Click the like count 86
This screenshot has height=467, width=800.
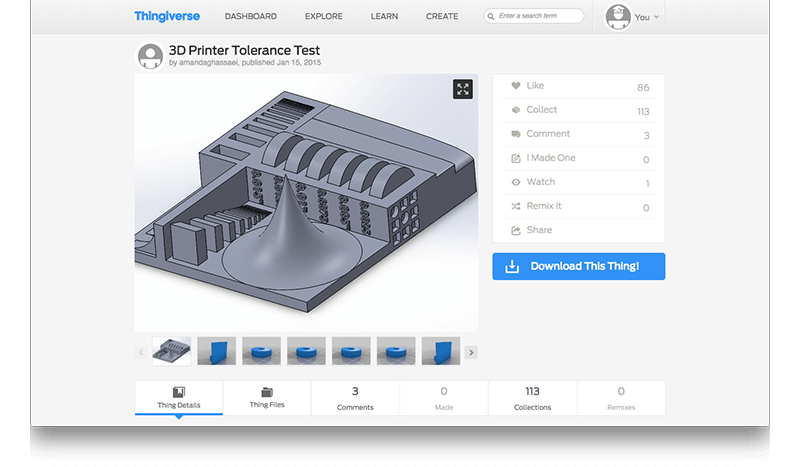click(x=643, y=88)
